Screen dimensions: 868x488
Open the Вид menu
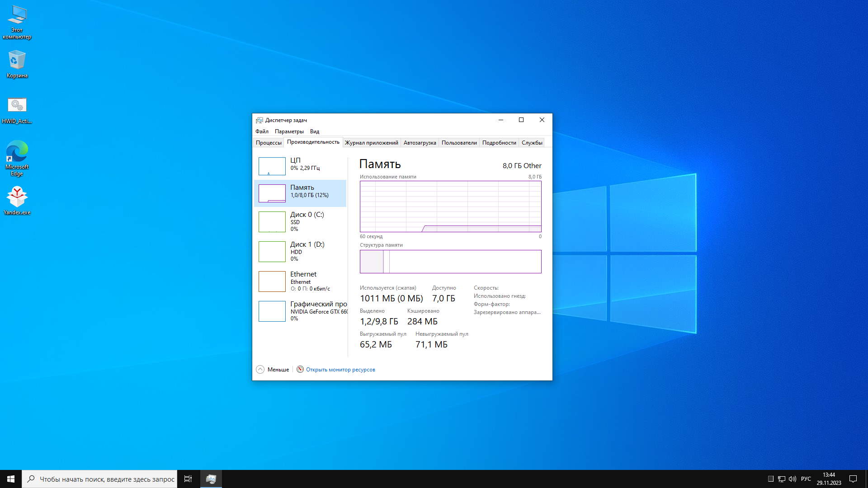(315, 131)
